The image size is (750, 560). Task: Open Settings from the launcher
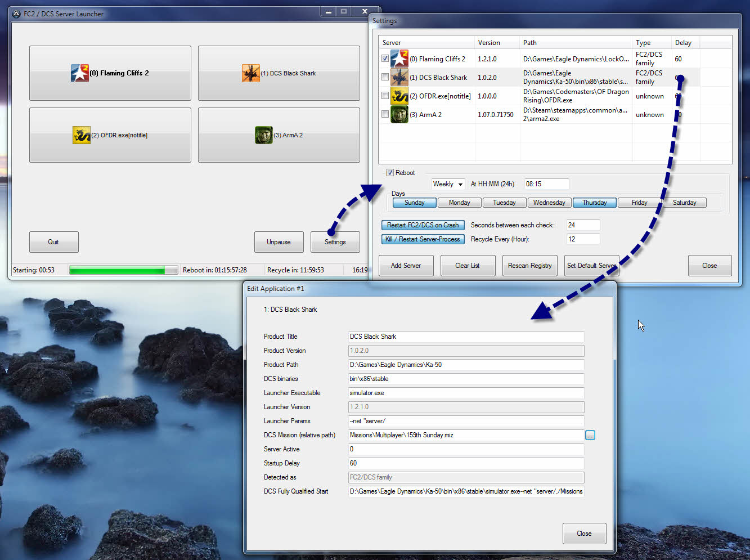pyautogui.click(x=335, y=242)
